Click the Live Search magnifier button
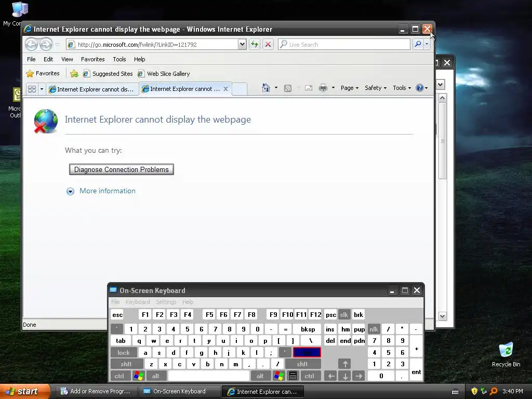The width and height of the screenshot is (532, 399). (418, 44)
